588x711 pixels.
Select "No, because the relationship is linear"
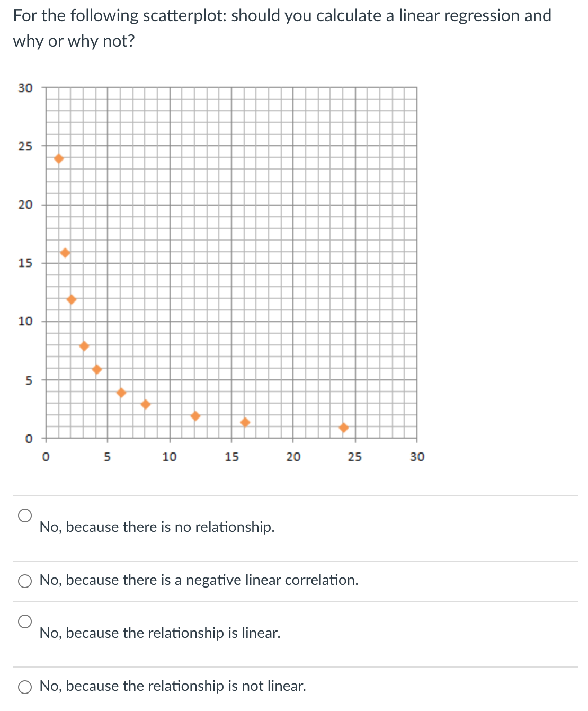(x=25, y=621)
